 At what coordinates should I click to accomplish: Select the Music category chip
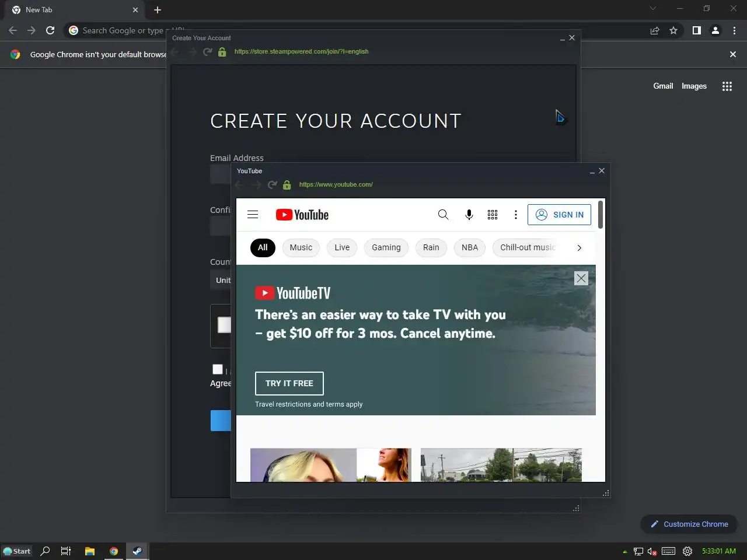[x=301, y=247]
